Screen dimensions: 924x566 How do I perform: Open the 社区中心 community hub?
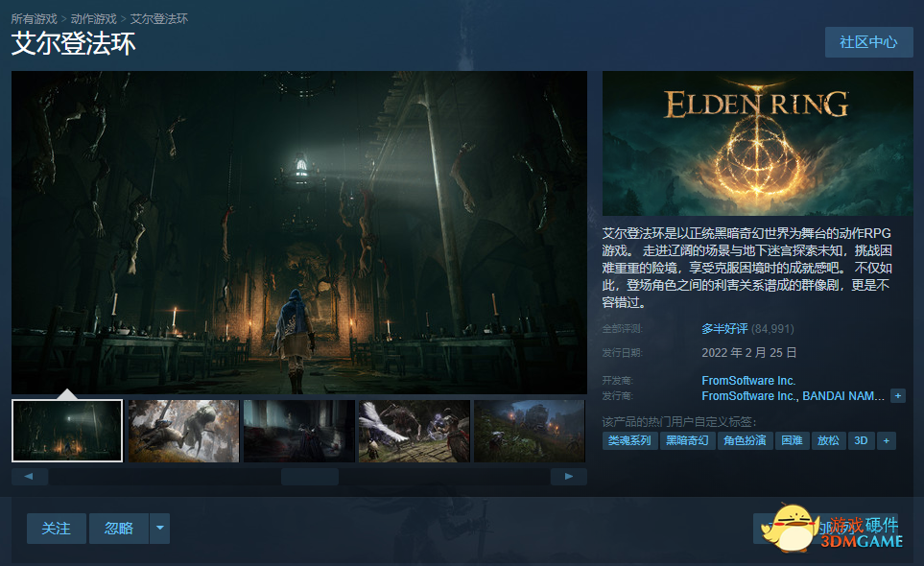(868, 42)
